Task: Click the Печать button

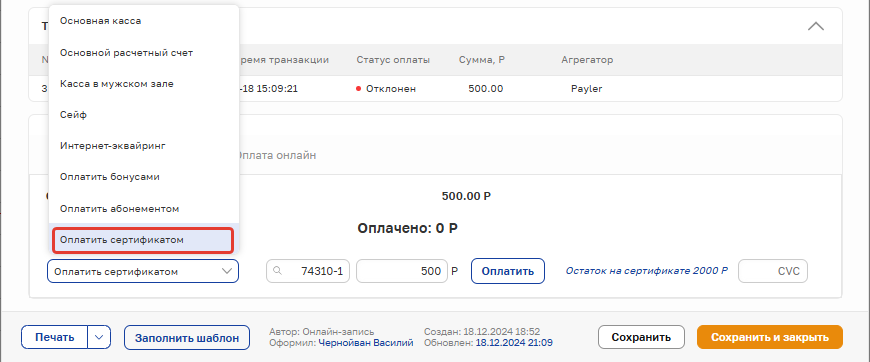Action: point(54,337)
